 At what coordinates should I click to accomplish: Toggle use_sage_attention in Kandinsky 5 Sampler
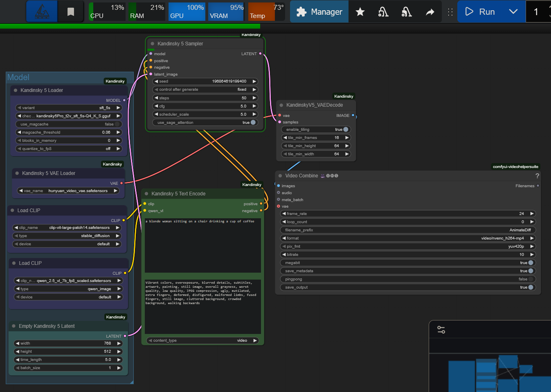click(253, 123)
